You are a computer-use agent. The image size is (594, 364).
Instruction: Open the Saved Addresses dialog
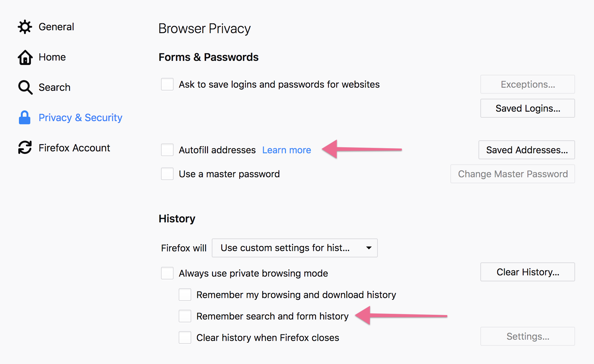click(x=527, y=150)
